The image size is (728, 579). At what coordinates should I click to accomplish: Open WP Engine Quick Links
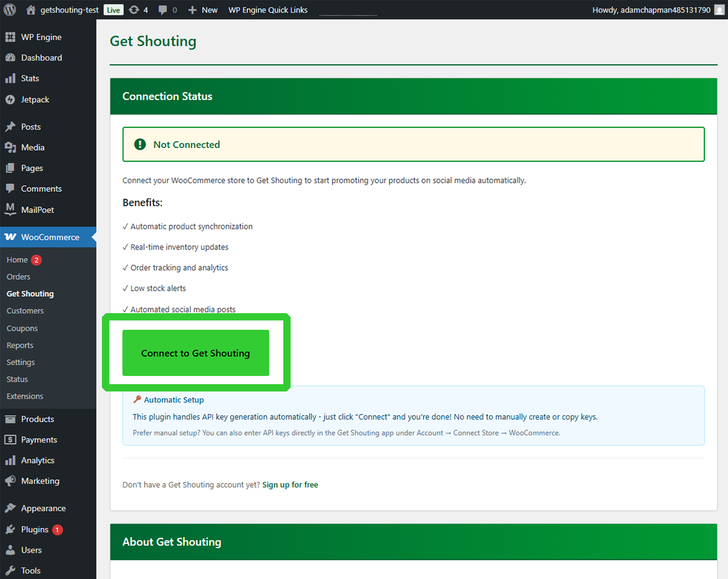point(268,9)
